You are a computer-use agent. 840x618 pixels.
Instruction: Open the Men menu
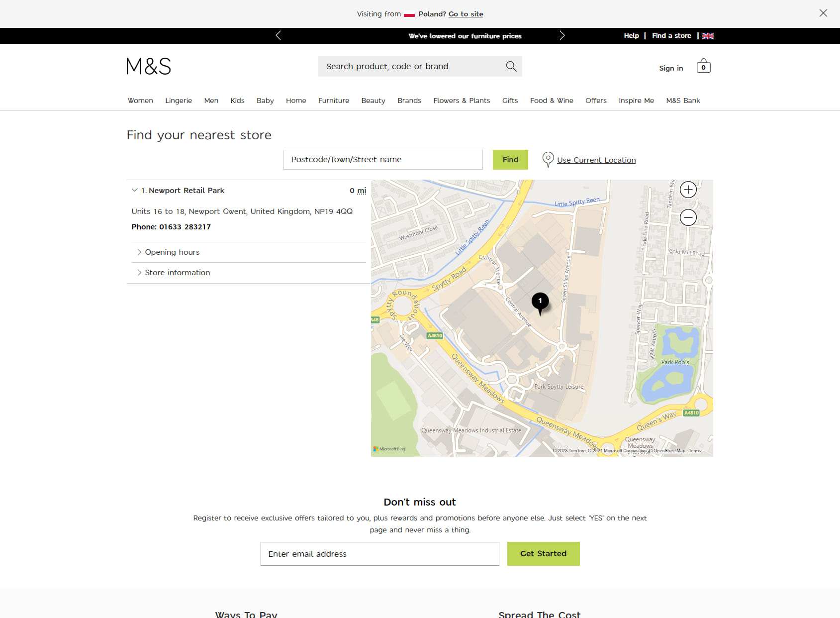point(211,101)
